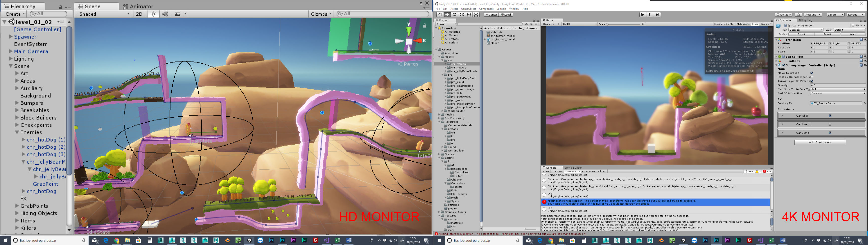
Task: Open the LB tools menu
Action: click(x=501, y=9)
